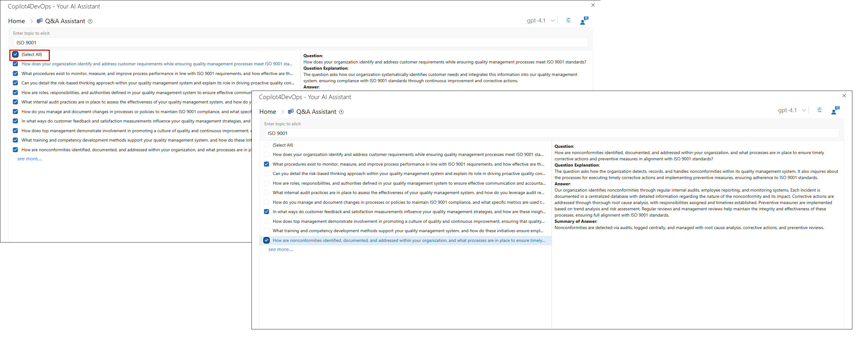This screenshot has width=868, height=350.
Task: Check Select All in front window
Action: click(266, 145)
